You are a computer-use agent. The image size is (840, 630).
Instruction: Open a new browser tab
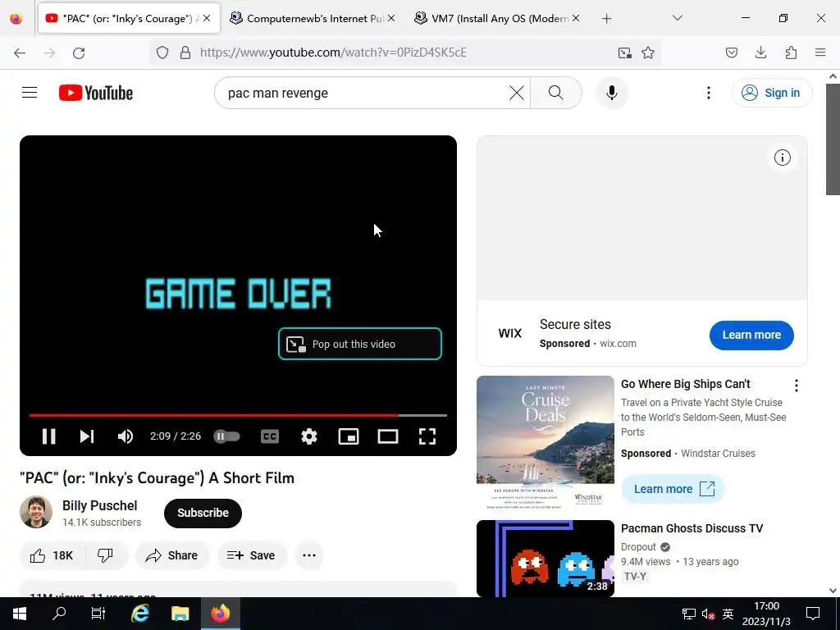[606, 19]
